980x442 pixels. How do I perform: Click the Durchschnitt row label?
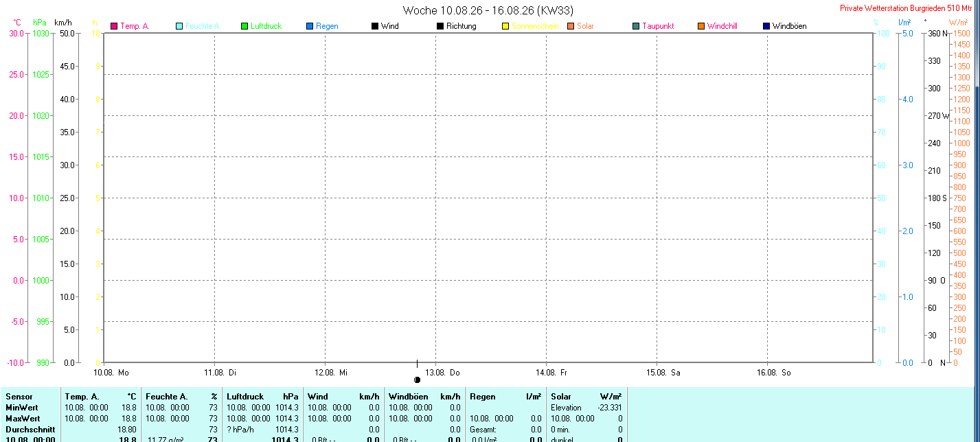coord(30,430)
